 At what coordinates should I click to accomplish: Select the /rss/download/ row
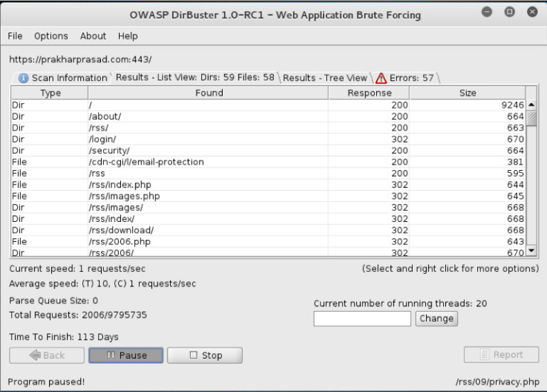pyautogui.click(x=268, y=230)
